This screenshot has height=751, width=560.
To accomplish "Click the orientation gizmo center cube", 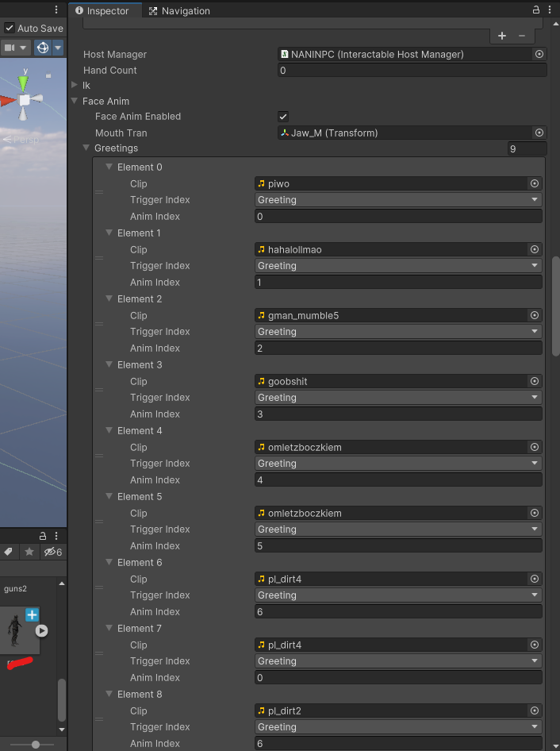I will pos(24,100).
